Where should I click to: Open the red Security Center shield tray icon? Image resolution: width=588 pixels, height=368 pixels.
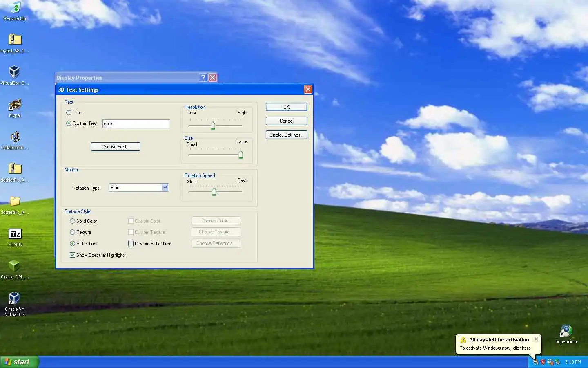pos(543,362)
